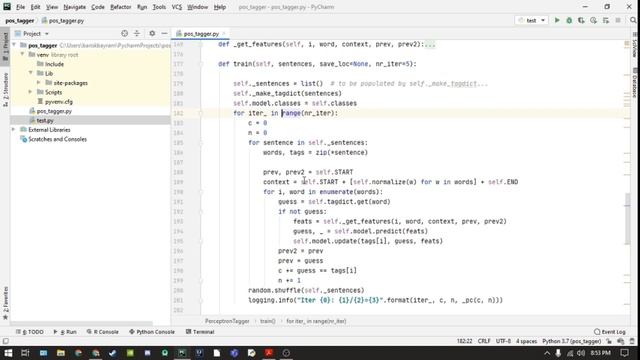Open the Tools menu
The image size is (640, 360).
(159, 7)
